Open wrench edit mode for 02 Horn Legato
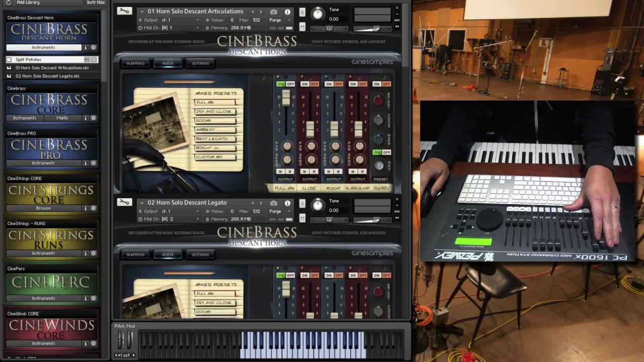The image size is (644, 362). (x=124, y=202)
